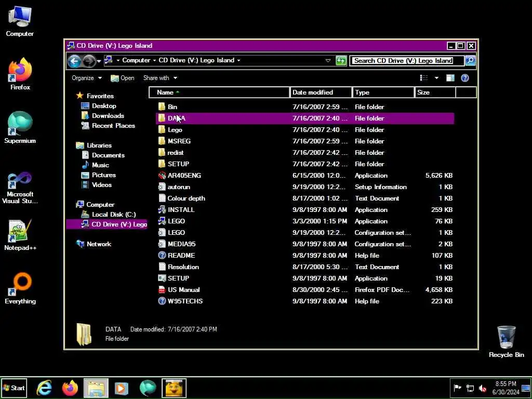
Task: Expand the view options dropdown arrow
Action: (436, 78)
